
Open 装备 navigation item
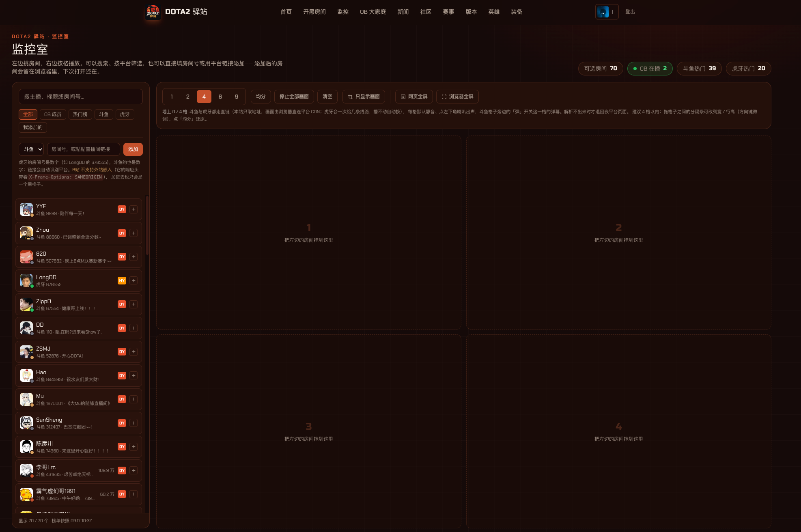click(517, 12)
